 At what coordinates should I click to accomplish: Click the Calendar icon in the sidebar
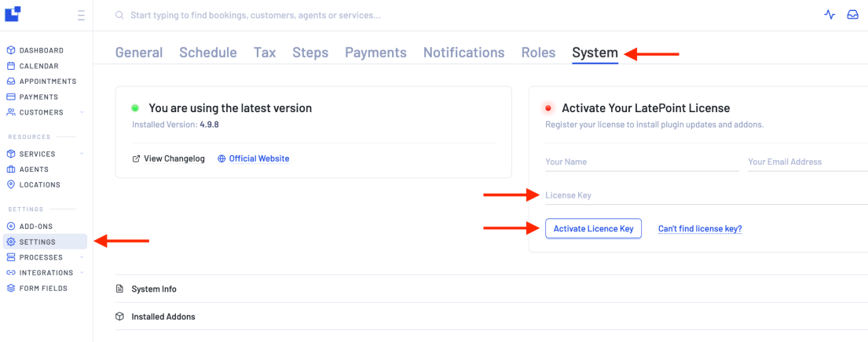[x=10, y=66]
